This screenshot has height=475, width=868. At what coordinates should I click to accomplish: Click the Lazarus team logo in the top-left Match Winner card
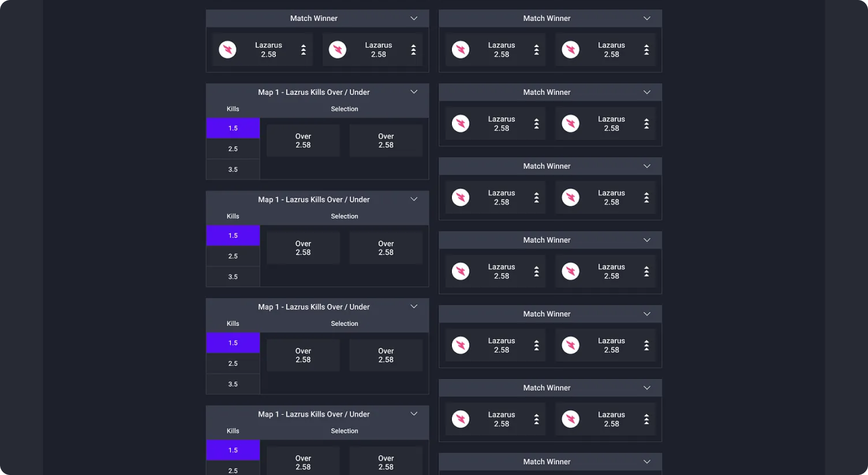[x=228, y=49]
